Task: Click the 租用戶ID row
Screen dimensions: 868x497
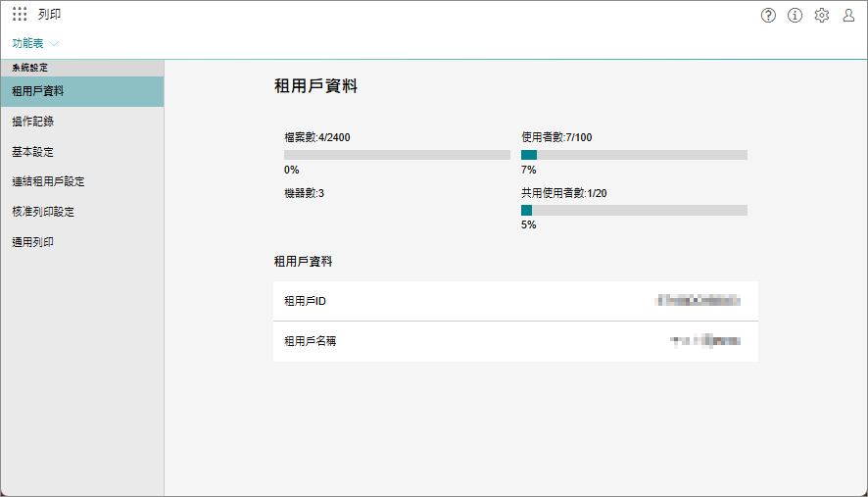Action: pyautogui.click(x=515, y=301)
